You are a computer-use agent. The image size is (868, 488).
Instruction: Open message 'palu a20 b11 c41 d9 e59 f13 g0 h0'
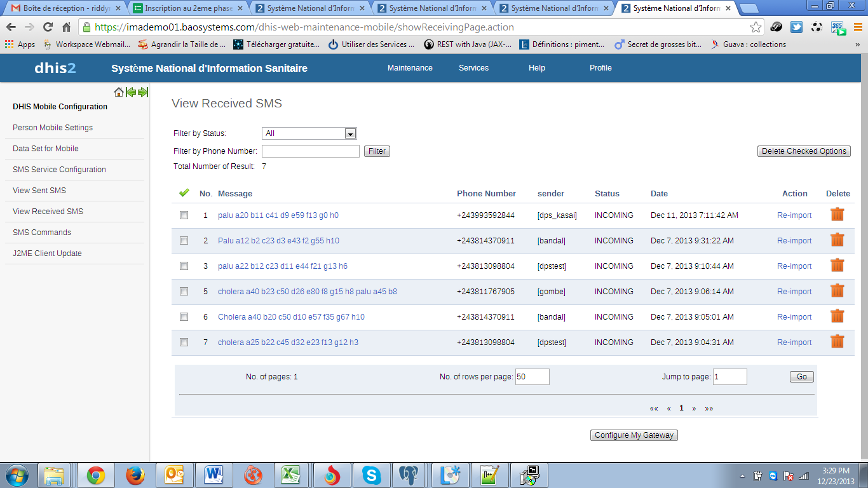coord(278,215)
